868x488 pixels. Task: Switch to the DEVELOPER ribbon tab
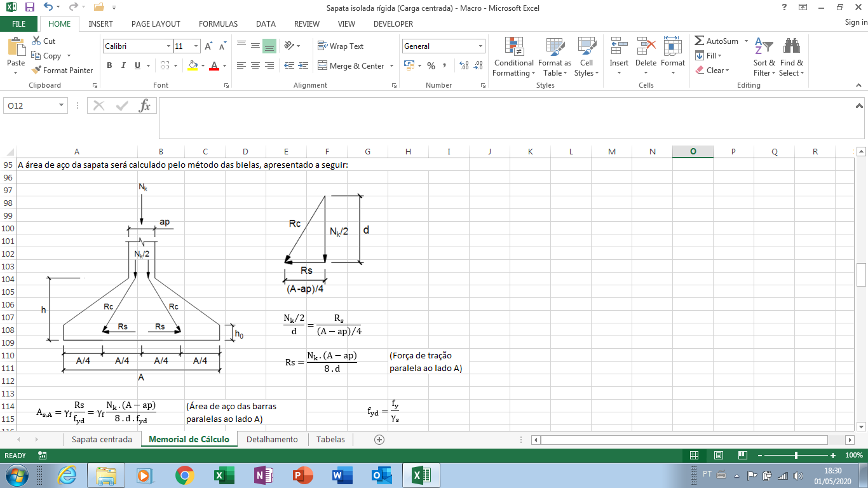coord(393,24)
